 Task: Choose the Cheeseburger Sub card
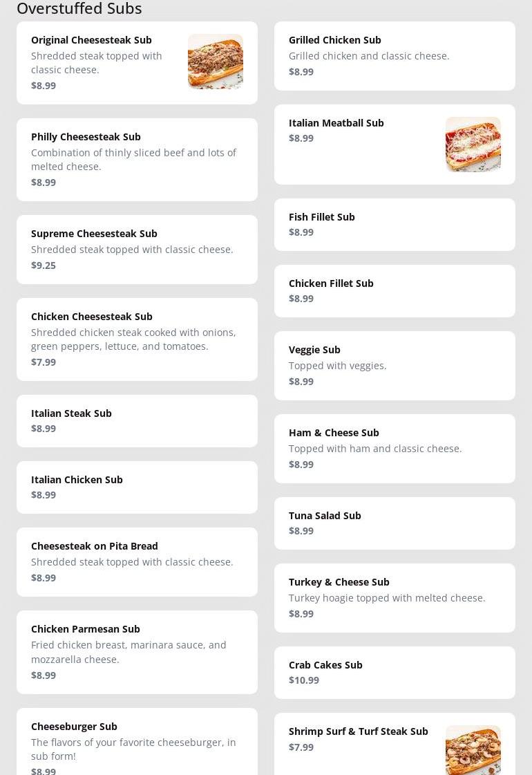pyautogui.click(x=137, y=741)
